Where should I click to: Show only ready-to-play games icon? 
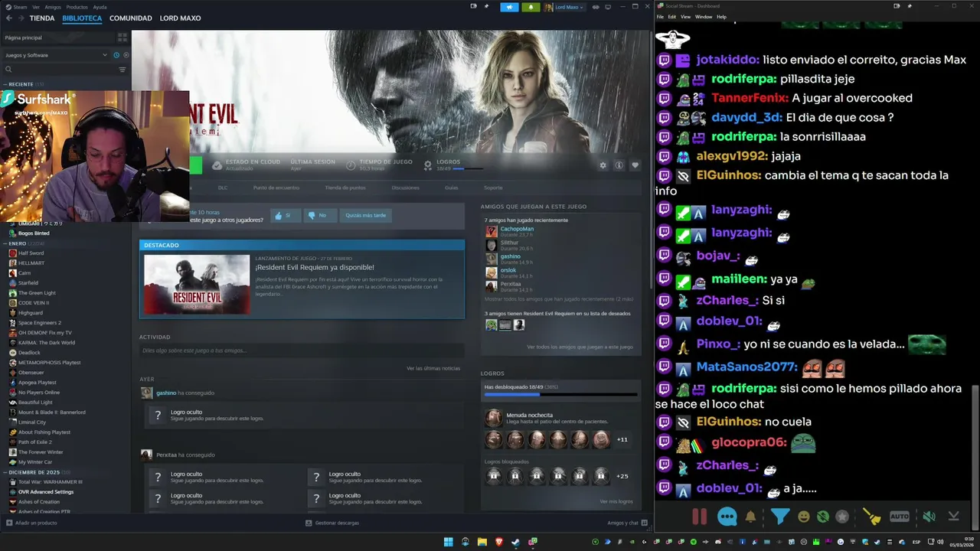click(x=126, y=55)
